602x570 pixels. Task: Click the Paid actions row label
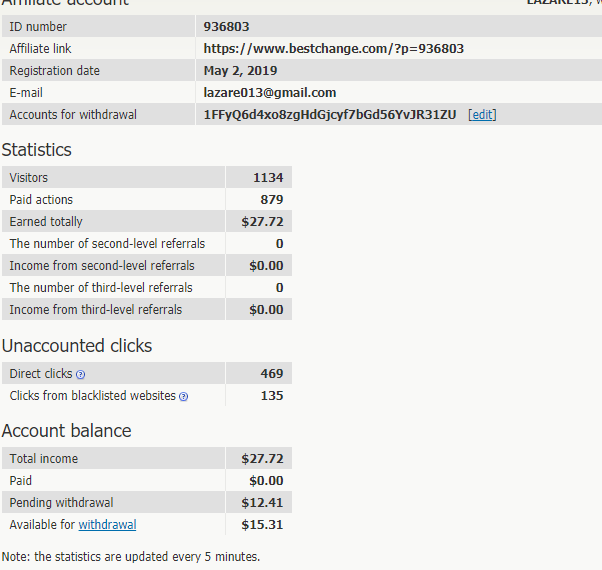(x=41, y=200)
